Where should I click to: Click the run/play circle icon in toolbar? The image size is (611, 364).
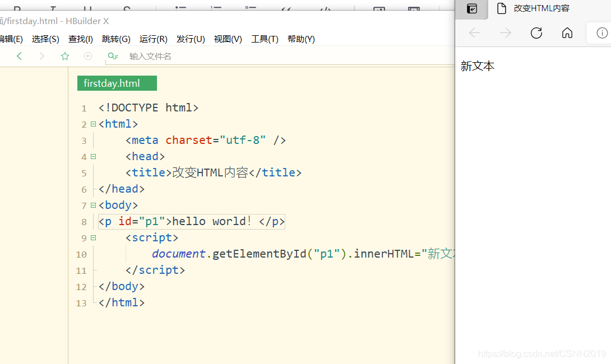[x=88, y=56]
